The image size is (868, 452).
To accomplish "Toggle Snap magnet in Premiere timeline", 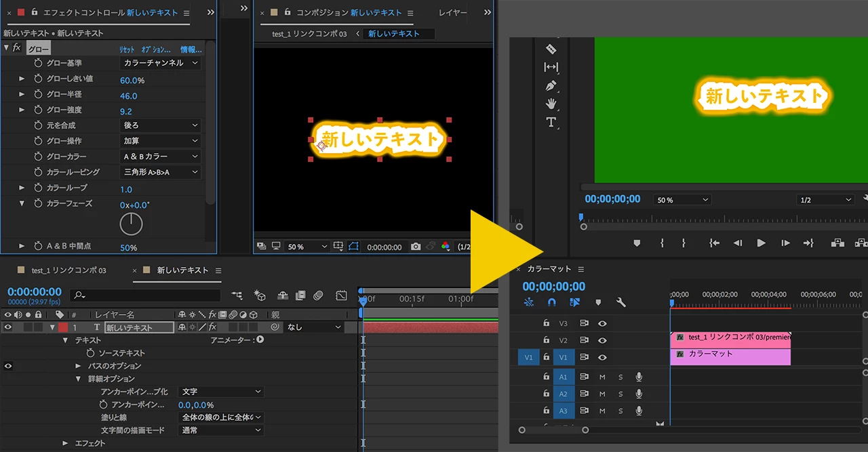I will point(552,302).
